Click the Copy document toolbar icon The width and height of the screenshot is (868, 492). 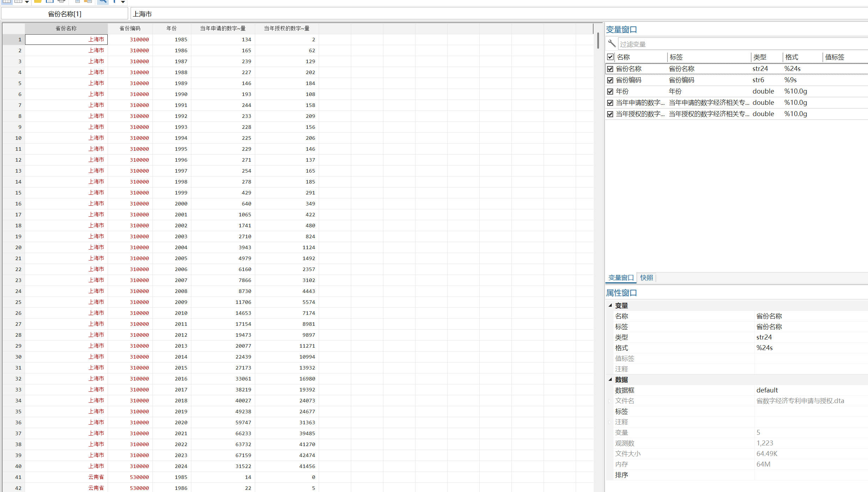point(77,1)
